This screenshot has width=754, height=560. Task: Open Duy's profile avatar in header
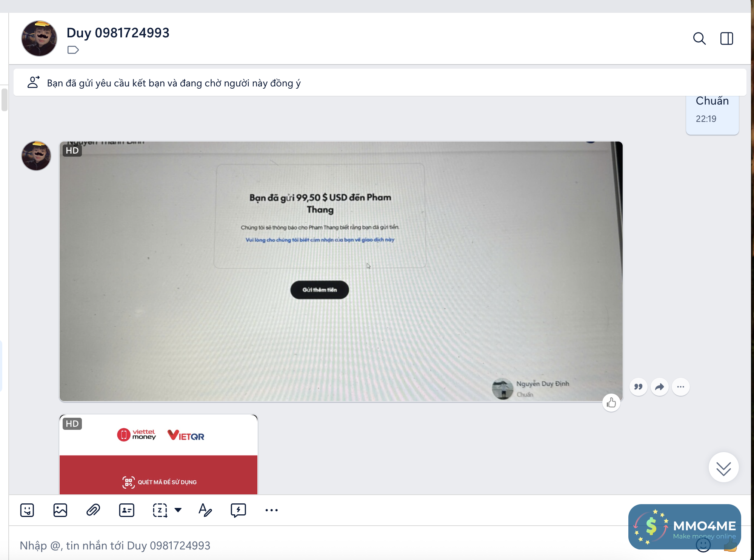point(39,38)
